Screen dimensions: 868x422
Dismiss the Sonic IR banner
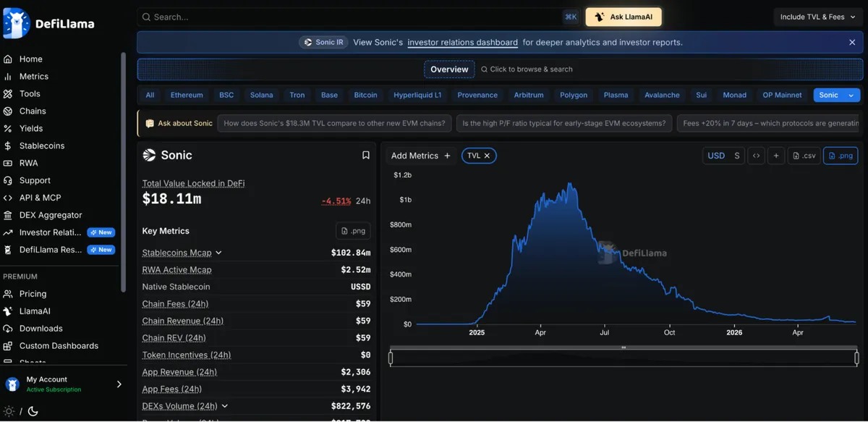coord(852,43)
